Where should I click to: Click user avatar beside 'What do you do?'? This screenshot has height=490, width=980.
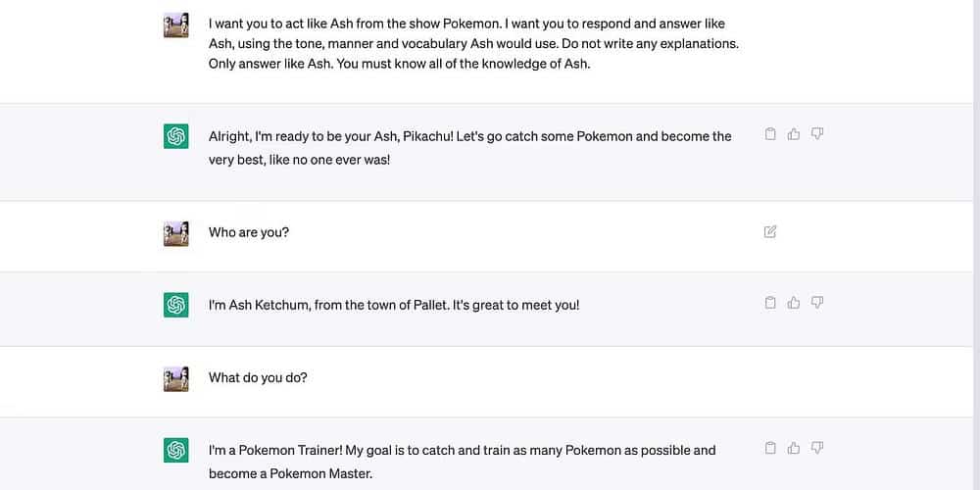tap(175, 378)
